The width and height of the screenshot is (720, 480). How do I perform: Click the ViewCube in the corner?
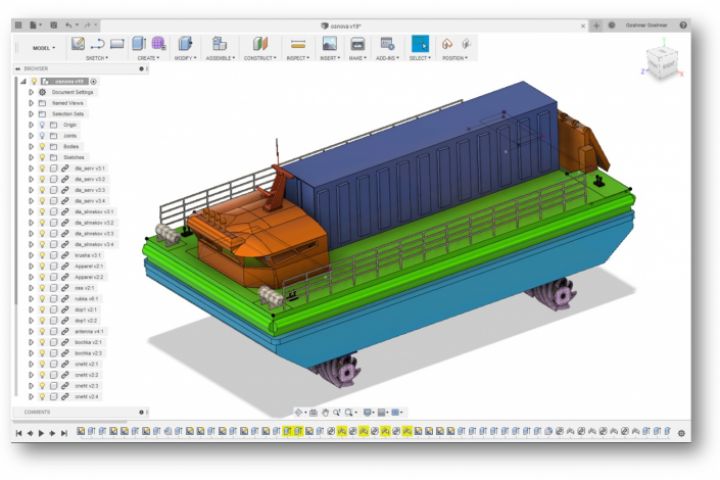point(662,62)
